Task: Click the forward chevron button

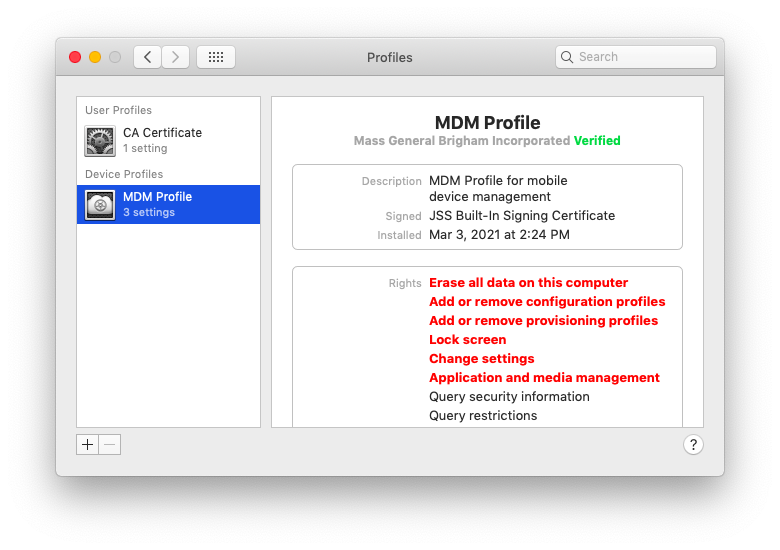Action: pos(175,57)
